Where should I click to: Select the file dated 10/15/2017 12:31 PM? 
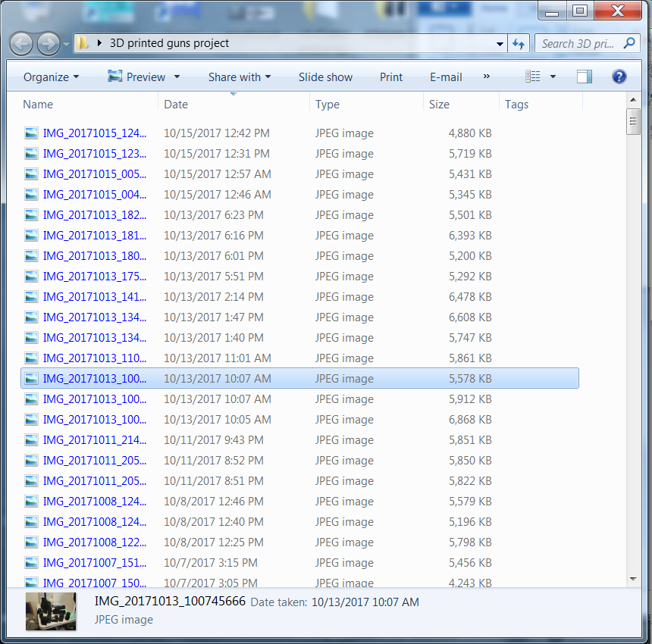coord(299,153)
